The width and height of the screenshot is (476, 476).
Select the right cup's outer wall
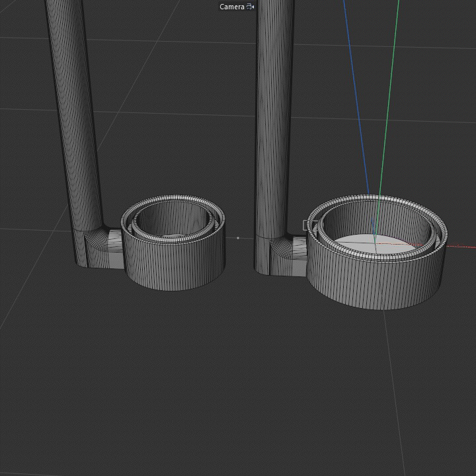[376, 281]
